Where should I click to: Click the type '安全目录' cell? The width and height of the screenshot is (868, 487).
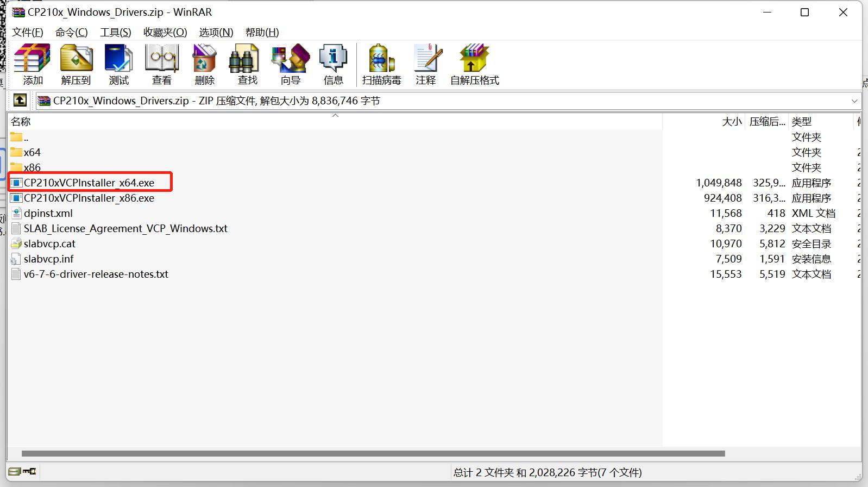point(812,243)
